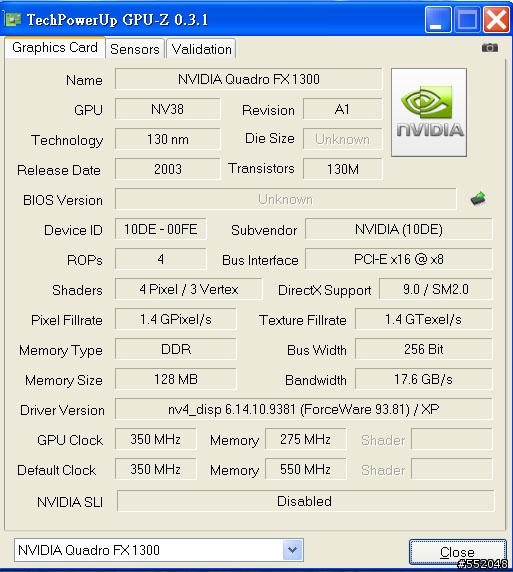Click the Memory Size field 128 MB
The width and height of the screenshot is (513, 572).
(176, 379)
